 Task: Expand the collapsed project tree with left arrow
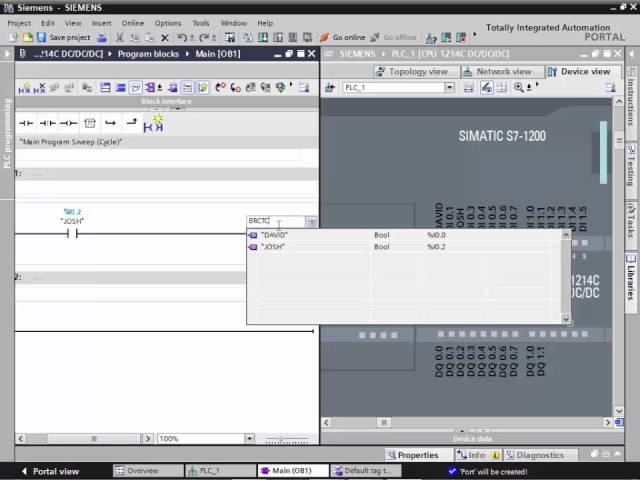pos(7,54)
